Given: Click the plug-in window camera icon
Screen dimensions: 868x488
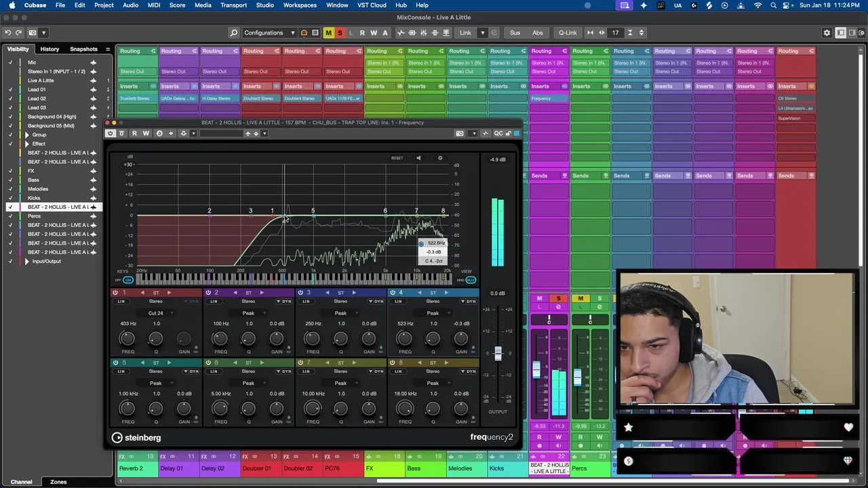Looking at the screenshot, I should click(x=460, y=134).
